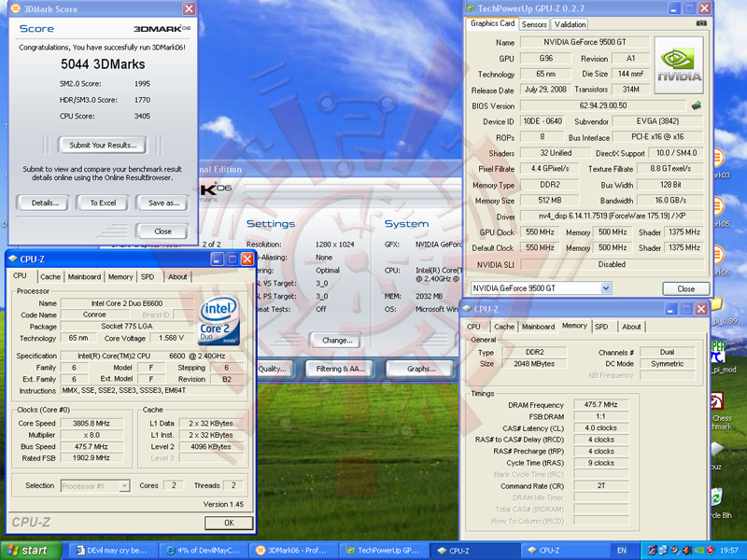Click the red security shield tray icon
The width and height of the screenshot is (747, 560).
[x=710, y=551]
